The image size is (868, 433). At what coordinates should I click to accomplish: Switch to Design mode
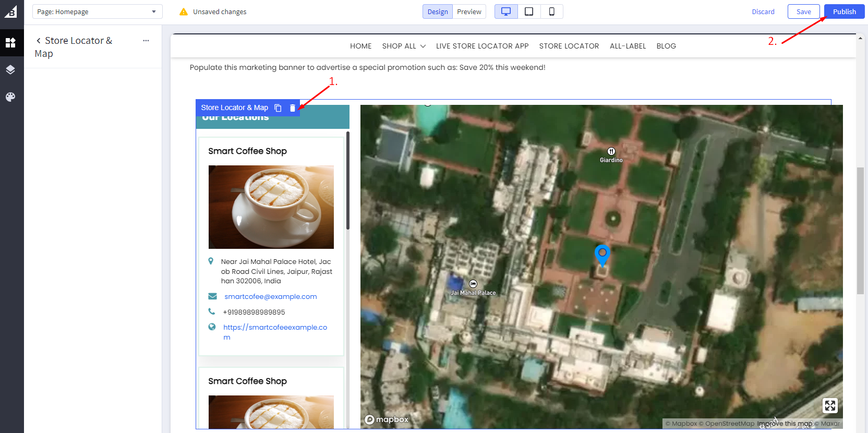(438, 11)
